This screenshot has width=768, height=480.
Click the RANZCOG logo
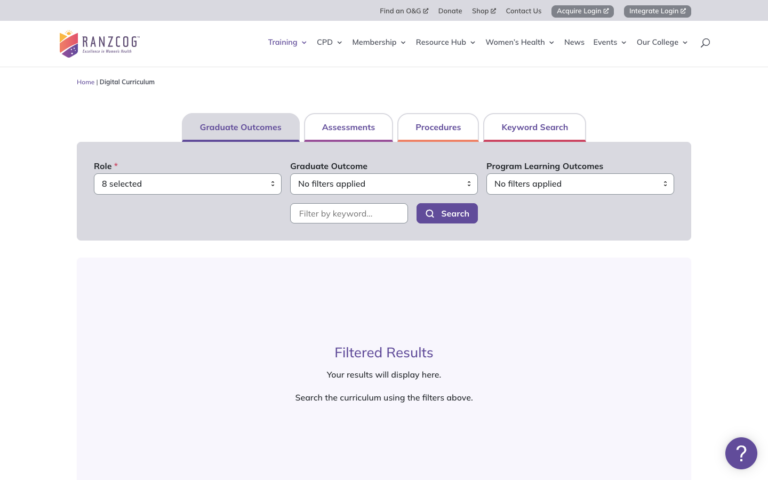[99, 43]
